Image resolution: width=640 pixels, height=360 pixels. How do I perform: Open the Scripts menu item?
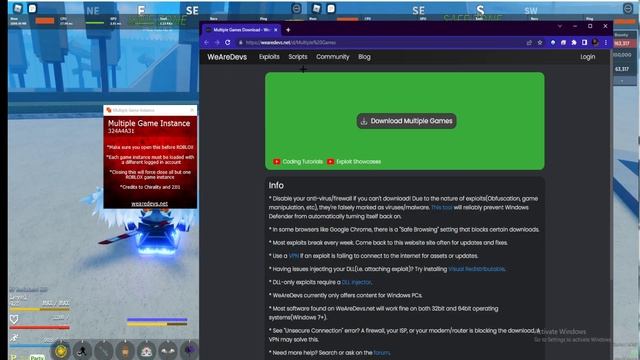click(x=298, y=57)
